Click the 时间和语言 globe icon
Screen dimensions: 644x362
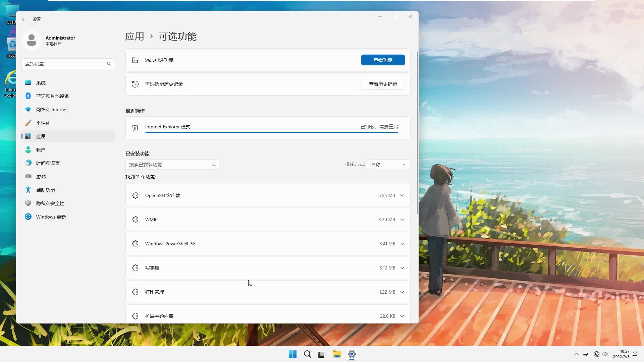coord(28,163)
